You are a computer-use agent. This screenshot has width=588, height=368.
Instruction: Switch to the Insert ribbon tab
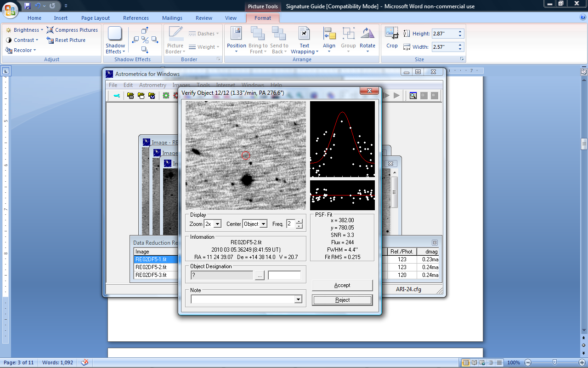[x=61, y=18]
